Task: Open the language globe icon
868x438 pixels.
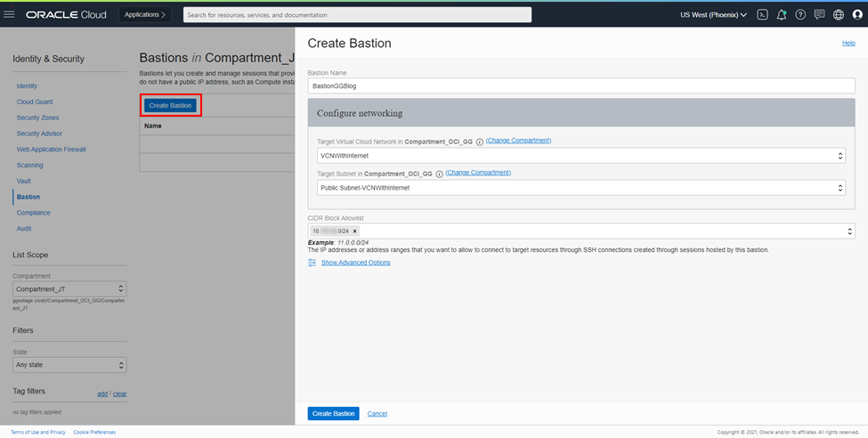Action: (x=839, y=15)
